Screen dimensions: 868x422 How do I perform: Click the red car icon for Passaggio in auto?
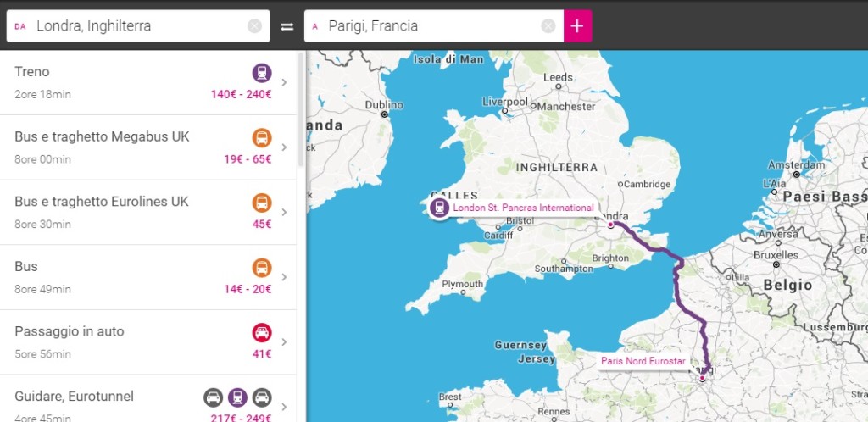pos(262,332)
